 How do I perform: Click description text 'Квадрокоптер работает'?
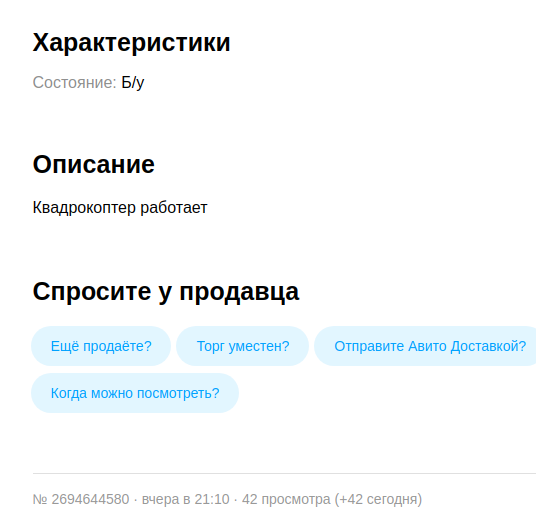pyautogui.click(x=120, y=208)
